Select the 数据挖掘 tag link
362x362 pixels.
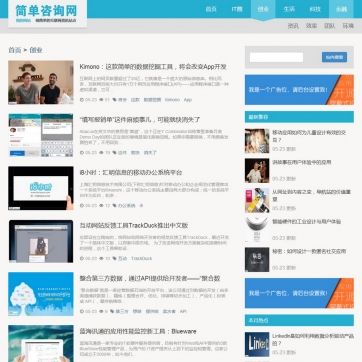(x=152, y=100)
